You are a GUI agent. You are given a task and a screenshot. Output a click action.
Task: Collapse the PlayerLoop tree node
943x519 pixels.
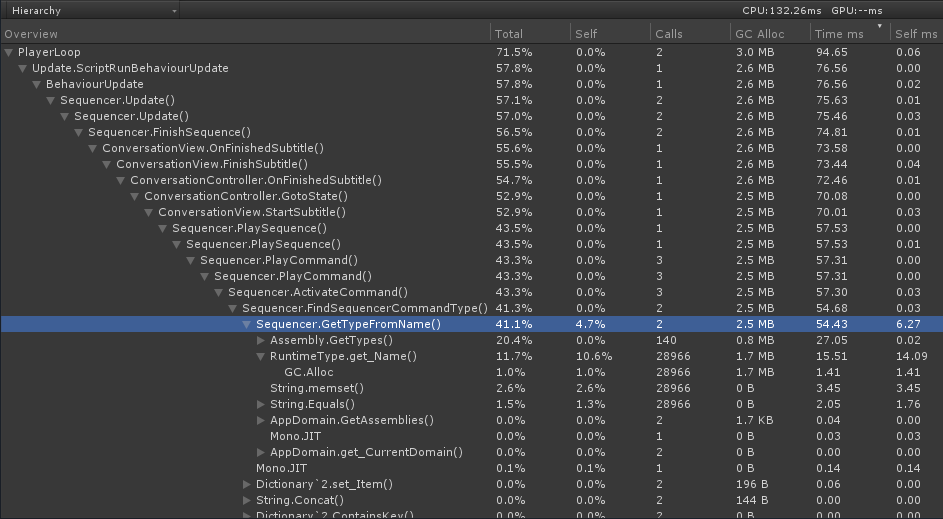tap(8, 52)
